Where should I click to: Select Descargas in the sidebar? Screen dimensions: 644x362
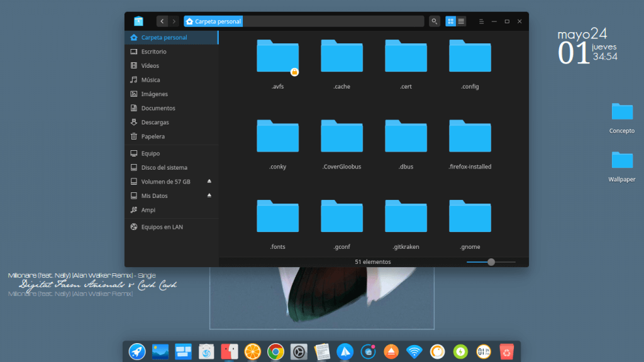pos(155,123)
